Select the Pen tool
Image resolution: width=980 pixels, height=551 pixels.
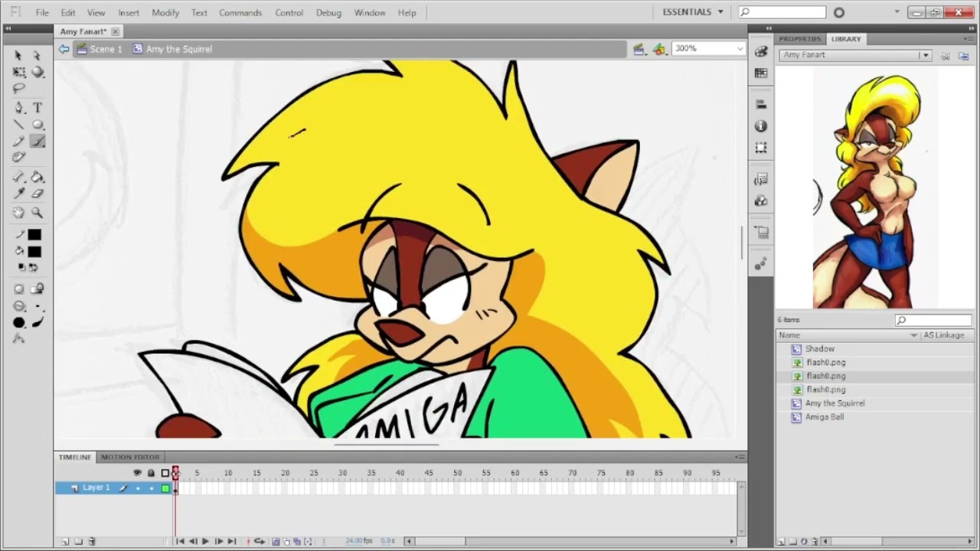(18, 108)
